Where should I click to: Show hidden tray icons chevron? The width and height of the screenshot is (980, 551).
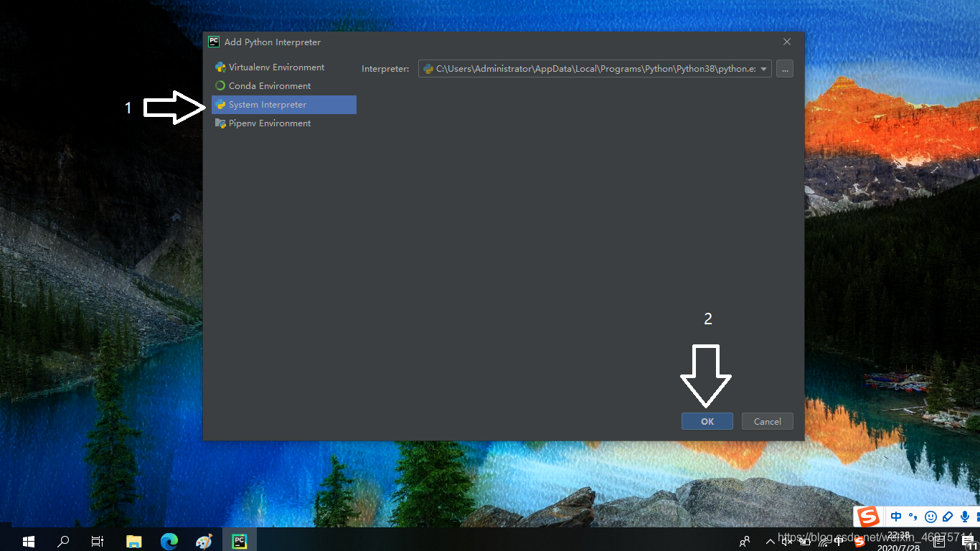tap(771, 542)
